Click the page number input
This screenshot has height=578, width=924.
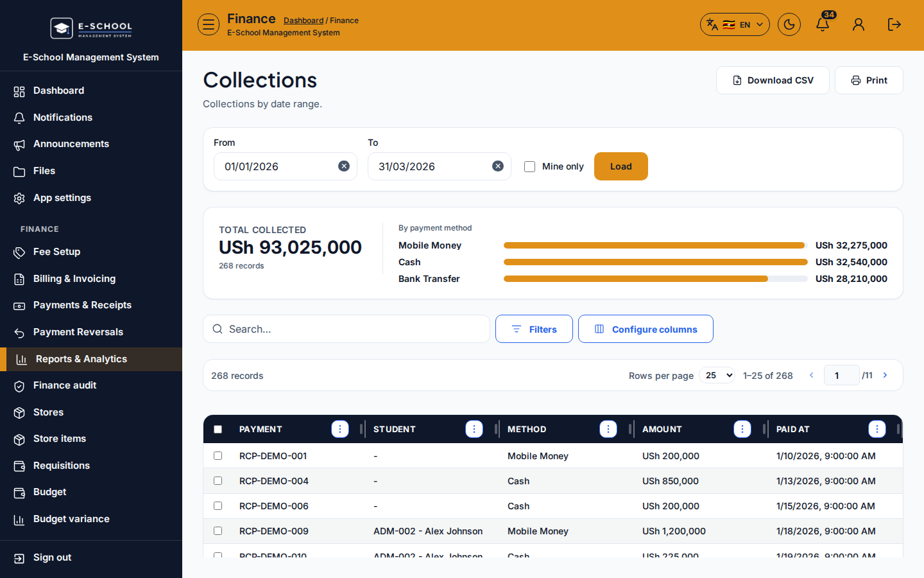pos(842,375)
